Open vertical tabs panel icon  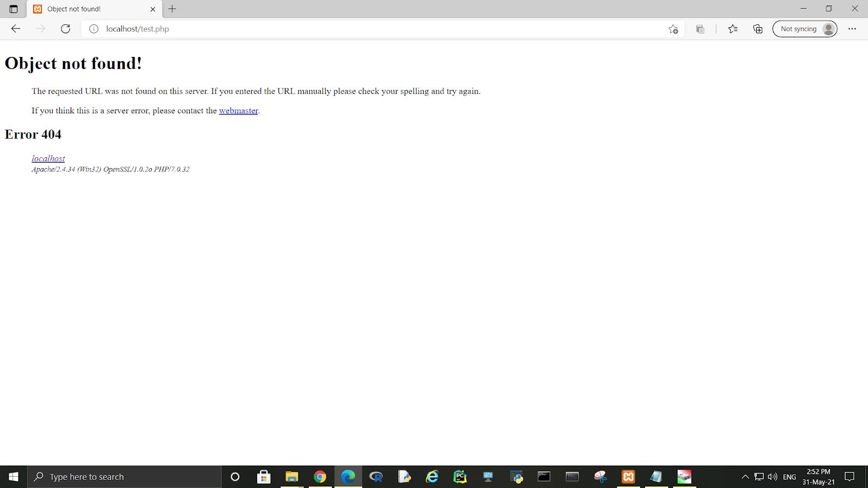click(x=14, y=9)
